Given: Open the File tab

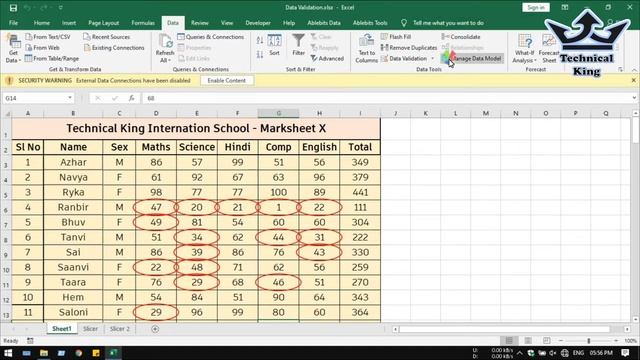Looking at the screenshot, I should point(13,23).
